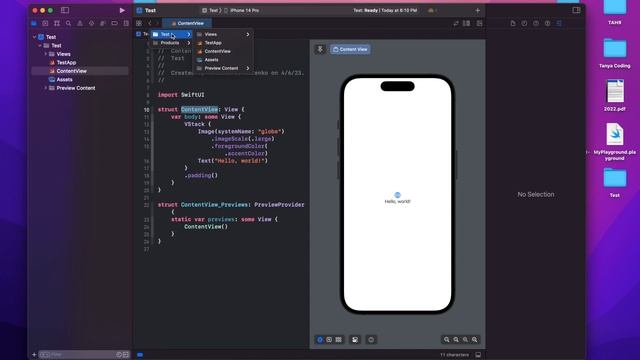640x360 pixels.
Task: Click the Content View preview button
Action: pyautogui.click(x=350, y=49)
